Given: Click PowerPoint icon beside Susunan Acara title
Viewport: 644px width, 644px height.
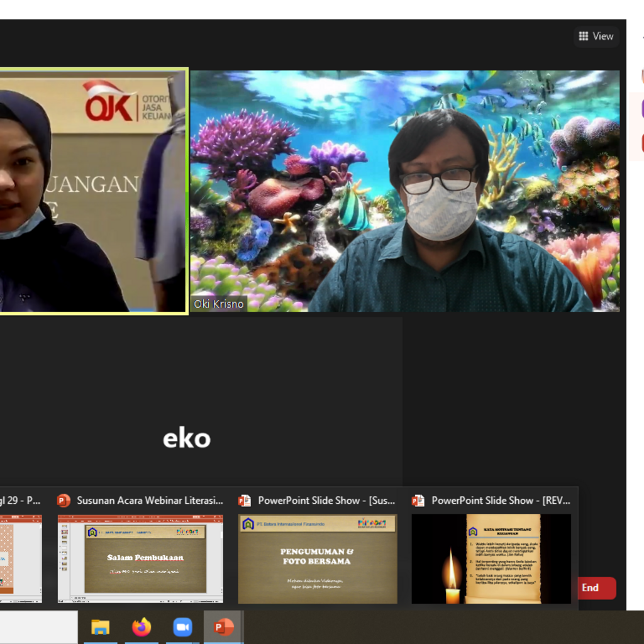Looking at the screenshot, I should (x=64, y=501).
